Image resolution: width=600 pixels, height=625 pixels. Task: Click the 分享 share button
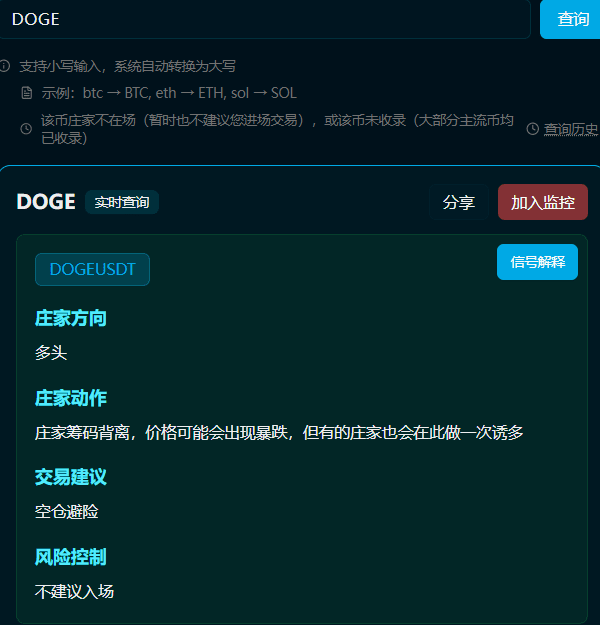[459, 202]
